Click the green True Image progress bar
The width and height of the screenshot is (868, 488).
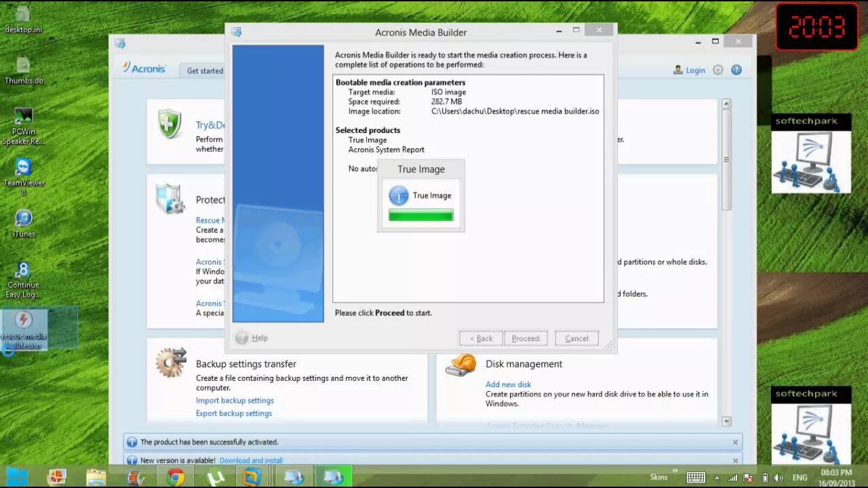(x=420, y=216)
